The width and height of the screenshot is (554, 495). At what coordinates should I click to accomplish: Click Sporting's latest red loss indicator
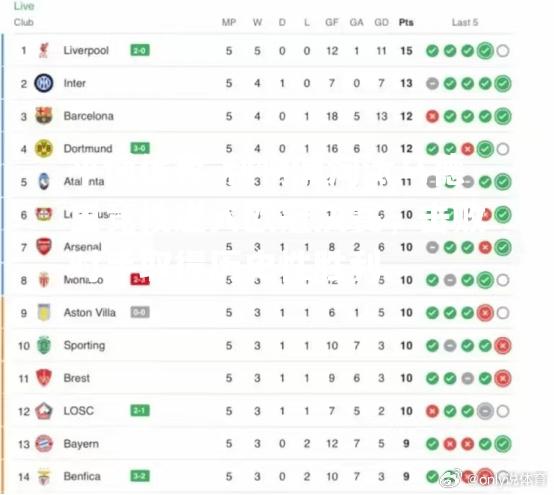[x=503, y=346]
